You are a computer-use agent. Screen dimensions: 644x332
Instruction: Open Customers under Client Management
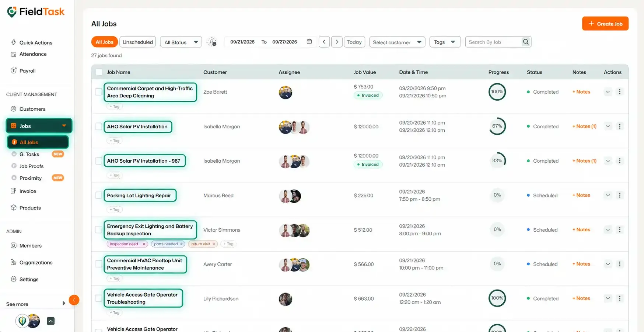coord(28,109)
